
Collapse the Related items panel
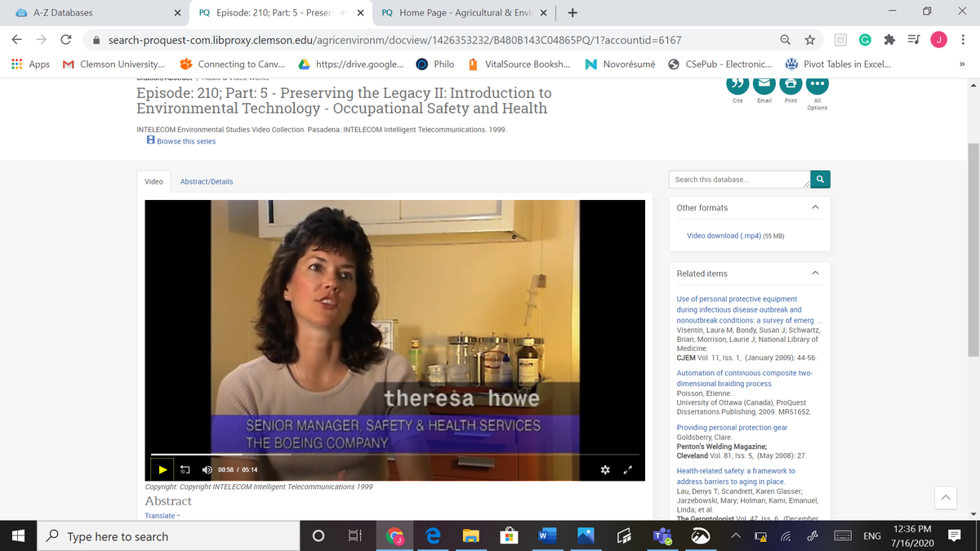click(814, 273)
